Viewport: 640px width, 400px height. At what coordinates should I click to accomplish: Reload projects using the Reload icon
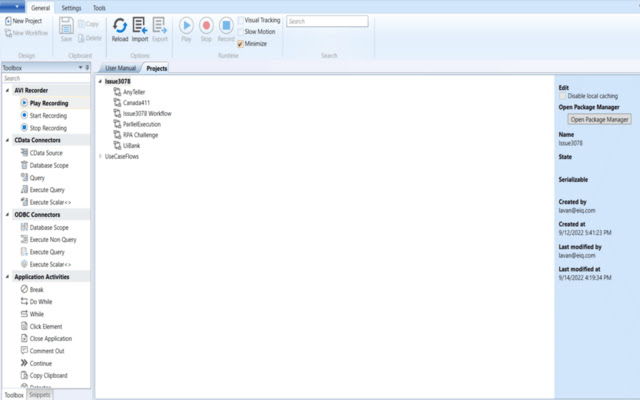click(120, 26)
